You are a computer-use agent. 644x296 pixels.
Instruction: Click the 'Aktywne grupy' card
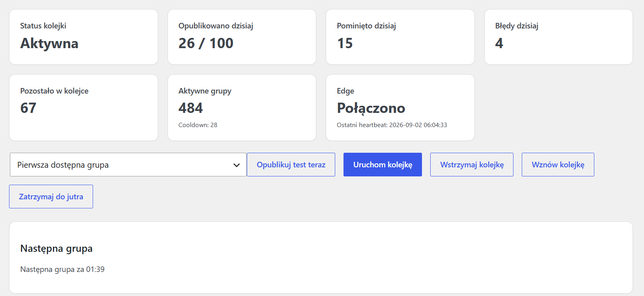(x=242, y=107)
